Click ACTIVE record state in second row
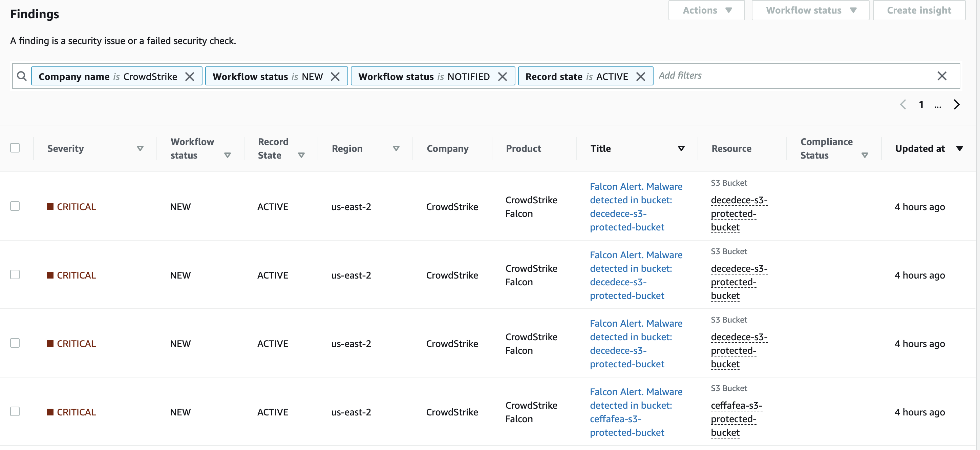Image resolution: width=980 pixels, height=450 pixels. click(x=272, y=275)
